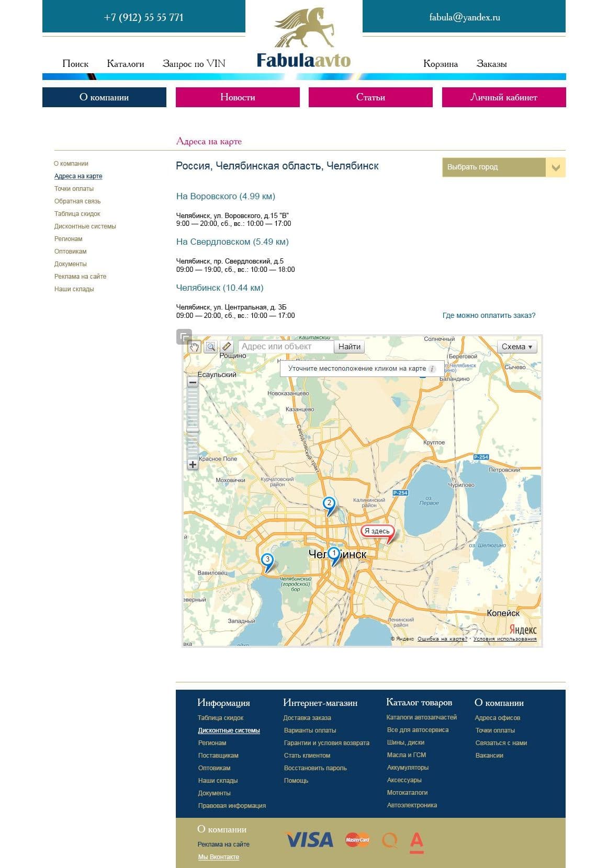Open footer link 'Шины, диски'
Screen dimensions: 608x868
click(406, 743)
